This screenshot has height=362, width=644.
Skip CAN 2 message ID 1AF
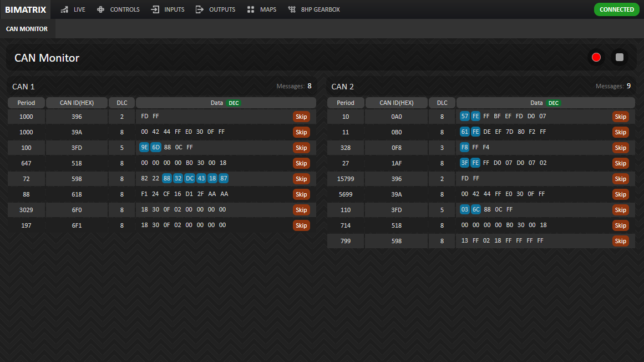point(620,163)
